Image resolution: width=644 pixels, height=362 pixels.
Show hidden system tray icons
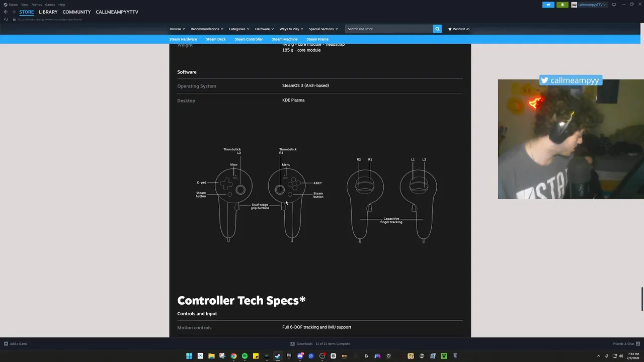[x=598, y=356]
